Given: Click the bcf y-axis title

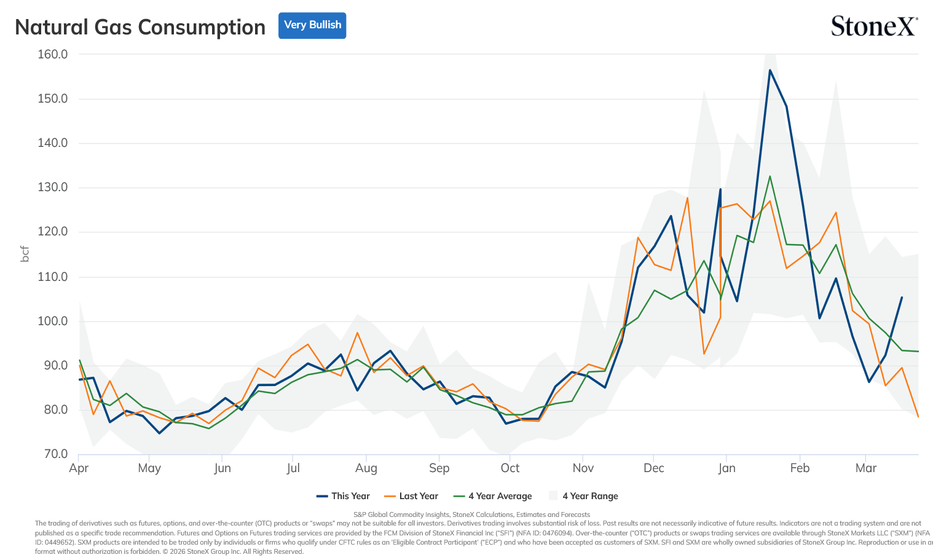Looking at the screenshot, I should click(x=25, y=254).
